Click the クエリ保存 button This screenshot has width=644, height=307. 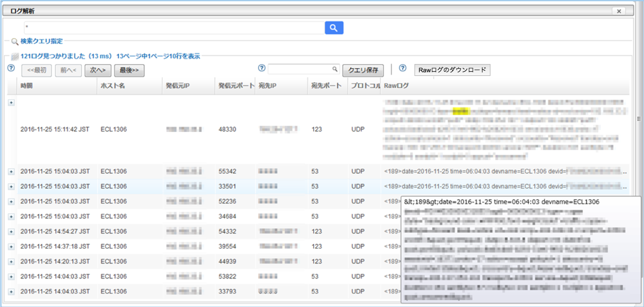[363, 70]
